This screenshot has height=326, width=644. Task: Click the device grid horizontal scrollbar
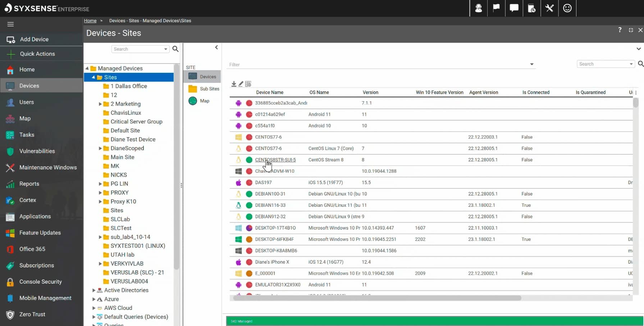[x=377, y=298]
